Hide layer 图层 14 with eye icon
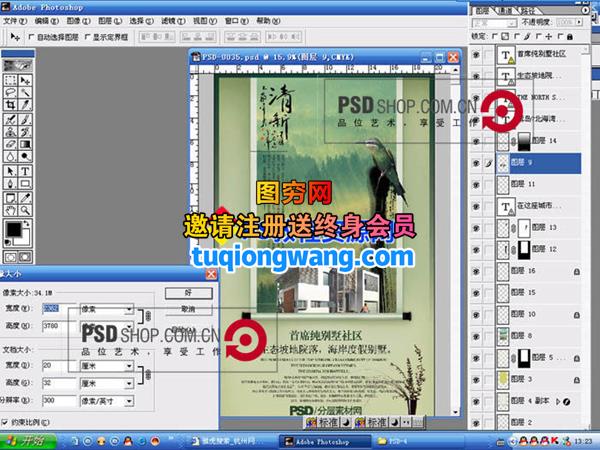Screen dimensions: 600x450 coord(476,142)
